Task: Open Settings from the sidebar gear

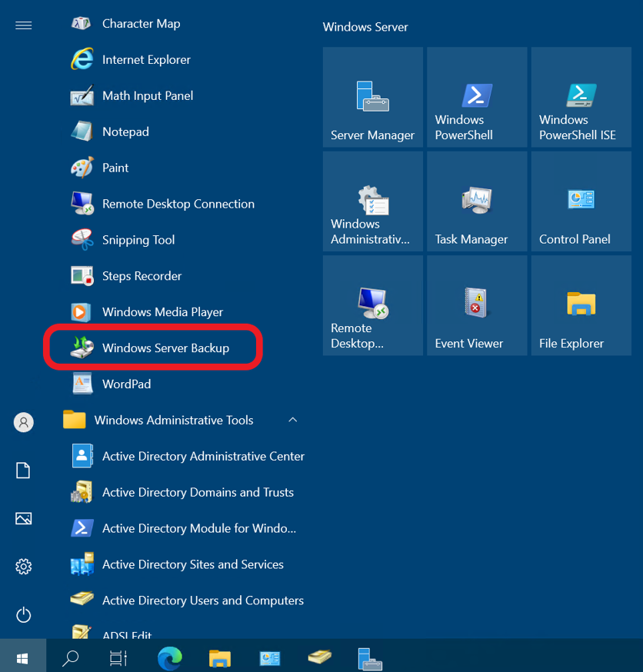Action: click(23, 567)
